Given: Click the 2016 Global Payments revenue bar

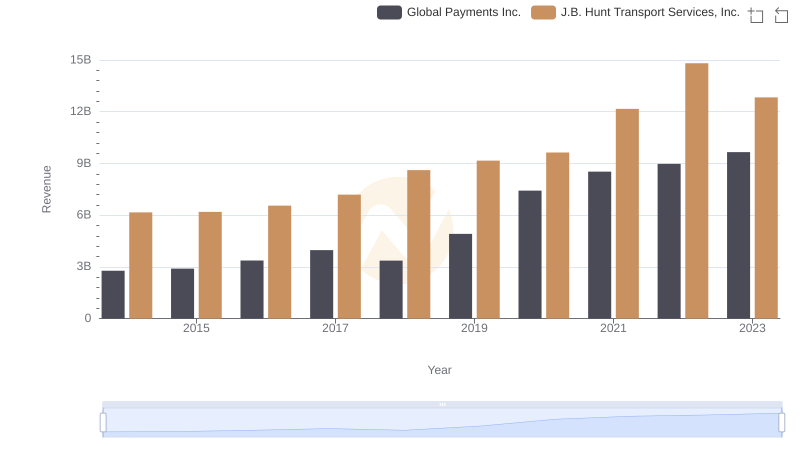Looking at the screenshot, I should pos(252,290).
